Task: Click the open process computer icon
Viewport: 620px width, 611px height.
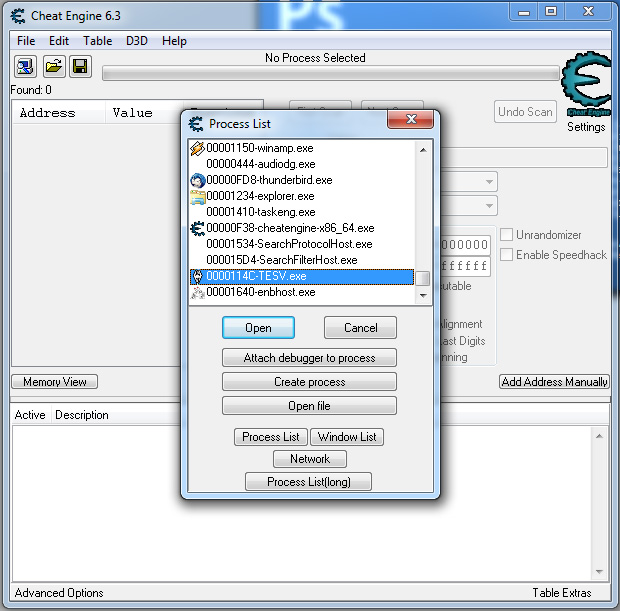Action: coord(25,66)
